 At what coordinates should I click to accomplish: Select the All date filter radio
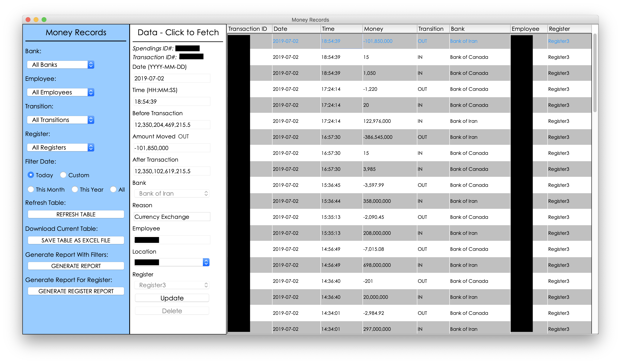click(x=113, y=189)
